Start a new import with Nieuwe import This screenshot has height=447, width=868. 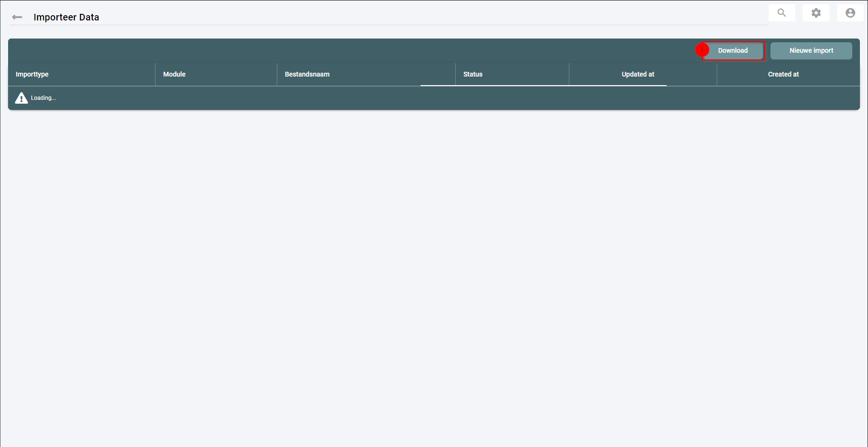[811, 50]
